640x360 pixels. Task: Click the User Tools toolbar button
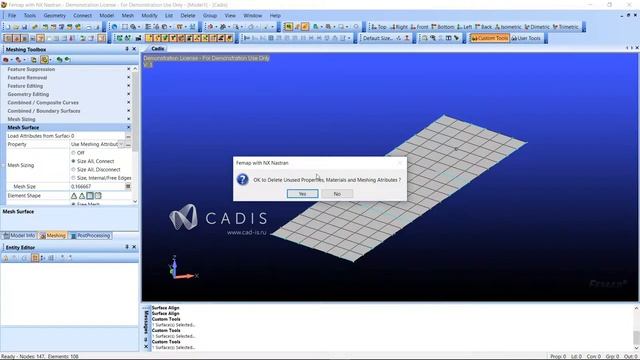click(x=526, y=38)
